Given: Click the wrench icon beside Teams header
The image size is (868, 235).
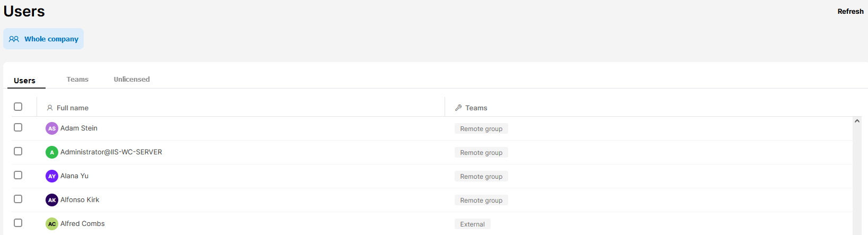Looking at the screenshot, I should click(458, 108).
